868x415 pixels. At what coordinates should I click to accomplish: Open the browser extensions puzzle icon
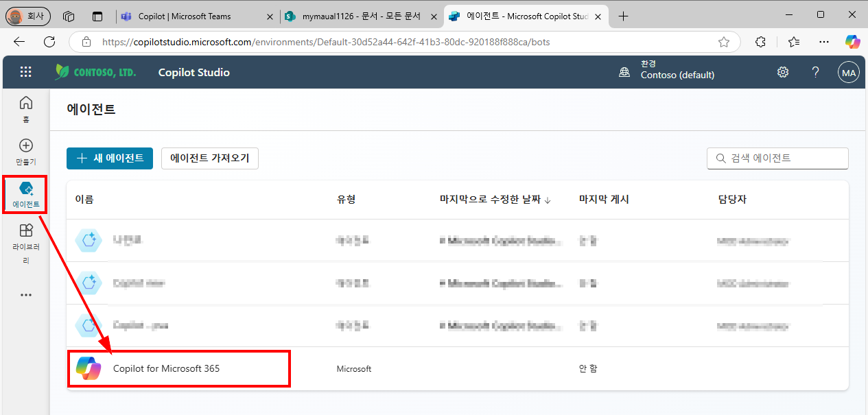tap(760, 42)
